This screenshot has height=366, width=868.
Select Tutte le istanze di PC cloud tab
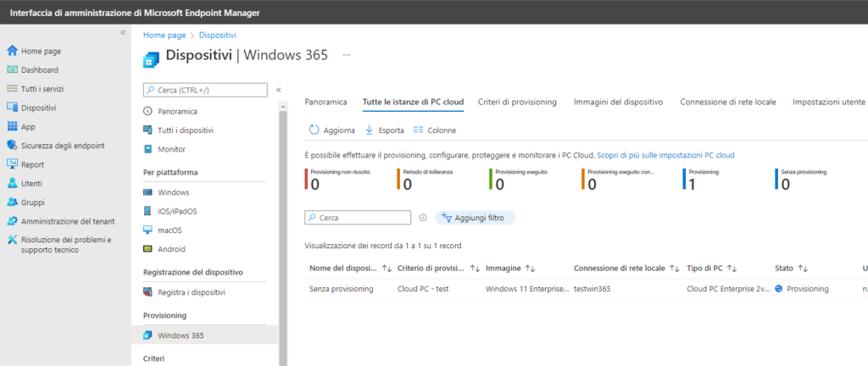coord(413,102)
